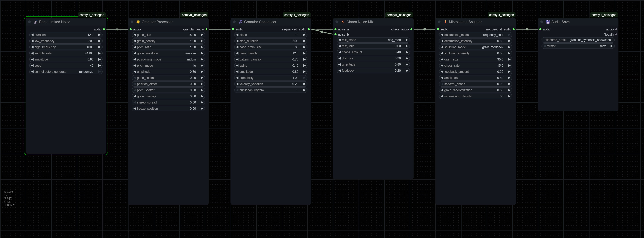Decrease grain_size in Granular Processor with its left arrow

coord(135,35)
